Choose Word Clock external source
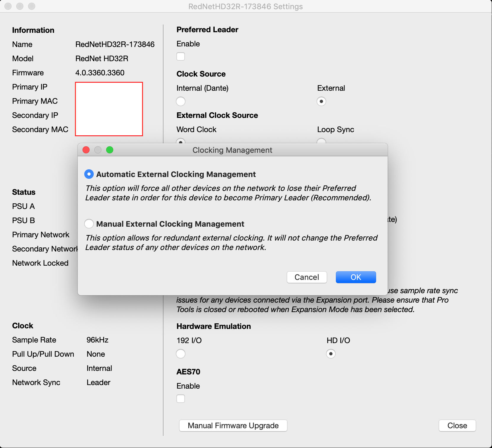 coord(181,141)
